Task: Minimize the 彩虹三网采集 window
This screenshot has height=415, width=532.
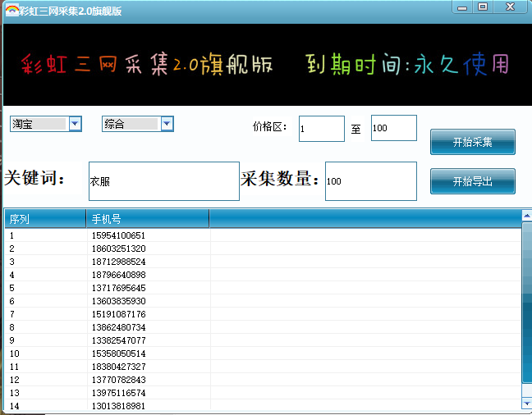Action: (462, 7)
